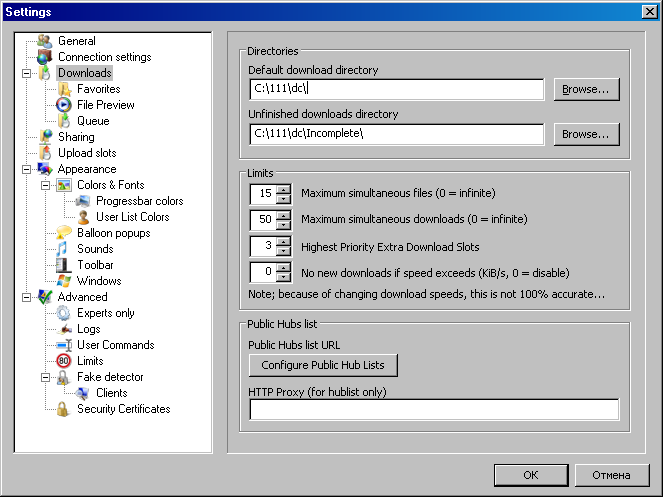Collapse the Colors & Fonts node
This screenshot has height=497, width=663.
coord(45,185)
